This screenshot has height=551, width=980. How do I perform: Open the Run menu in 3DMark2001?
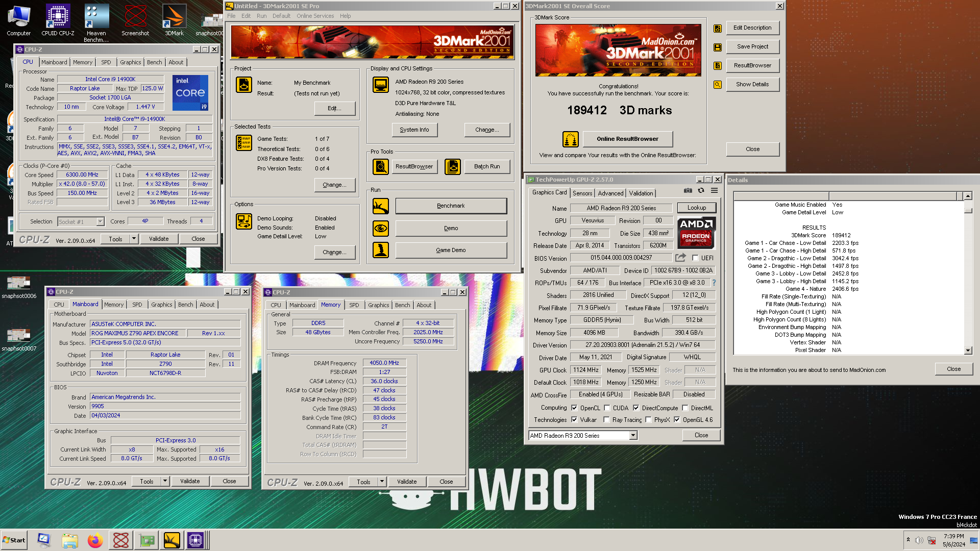(x=262, y=16)
